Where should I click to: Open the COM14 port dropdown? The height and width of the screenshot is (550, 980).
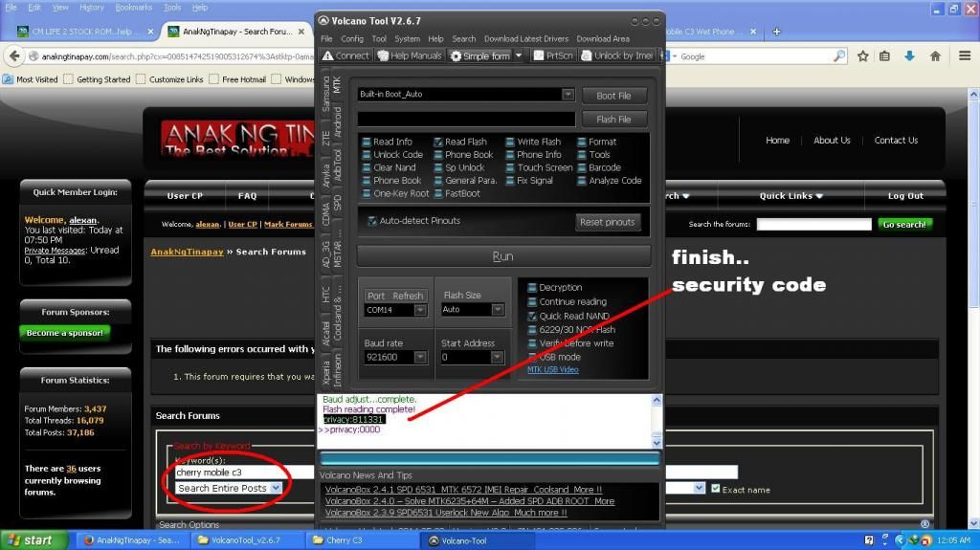[419, 310]
